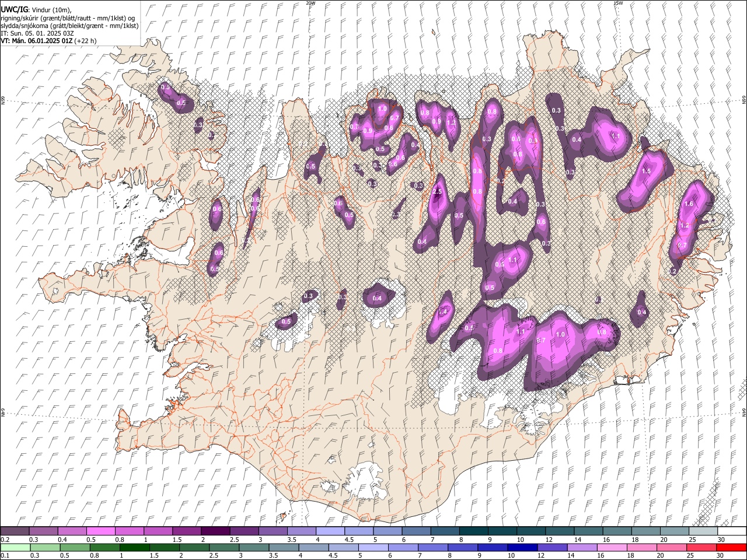Click the 'IT: Sun. 05. 01. 2025 03Z' line

coord(37,33)
